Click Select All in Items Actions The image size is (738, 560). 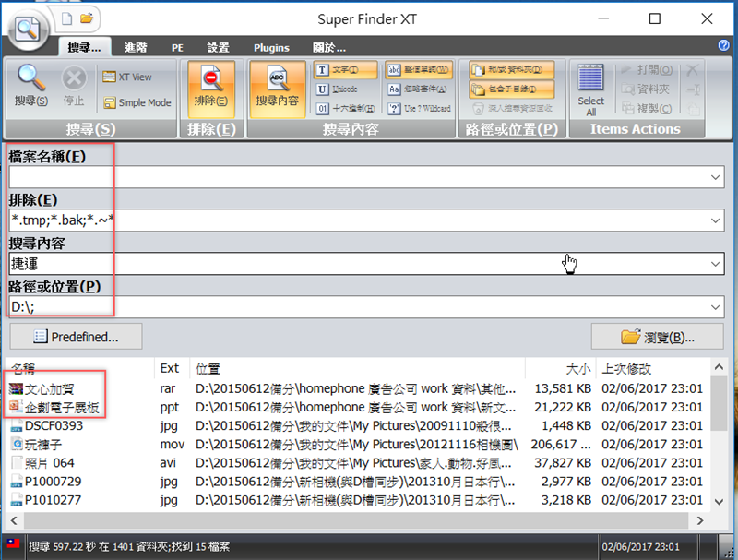pos(590,89)
